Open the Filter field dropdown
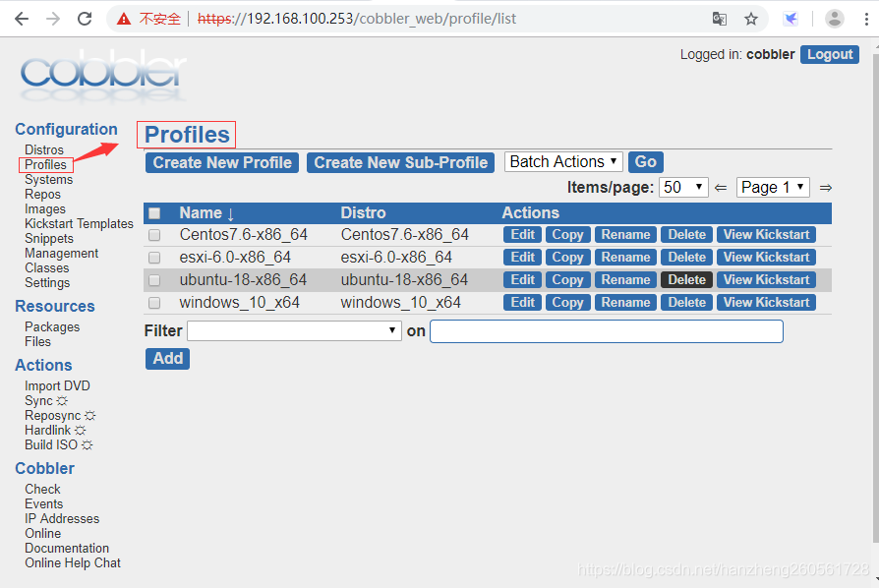This screenshot has width=879, height=588. click(x=294, y=330)
